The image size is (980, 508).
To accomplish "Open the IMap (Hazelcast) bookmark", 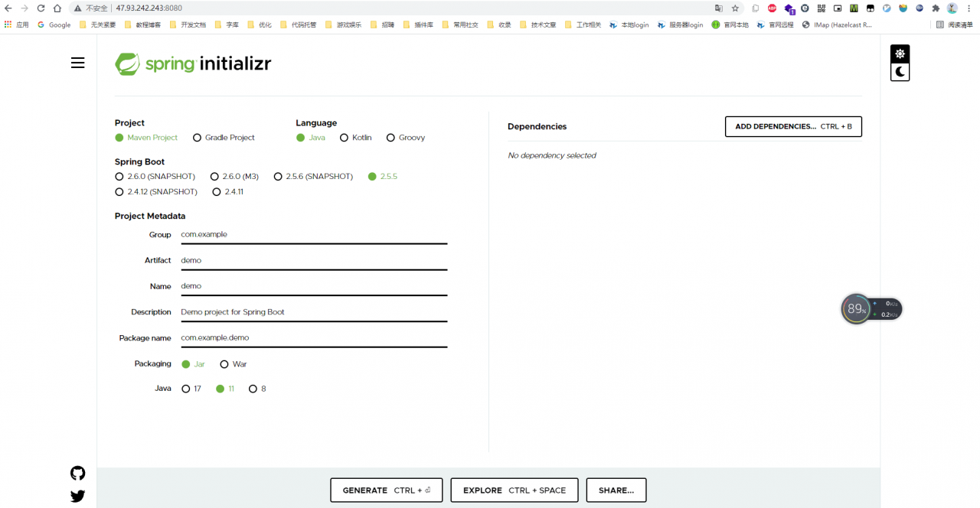I will click(x=837, y=24).
